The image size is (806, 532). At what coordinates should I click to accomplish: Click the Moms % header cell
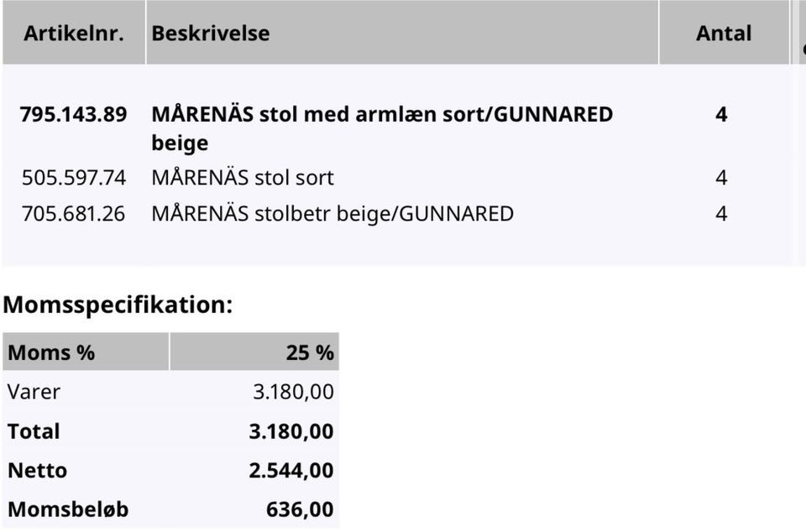click(x=86, y=352)
